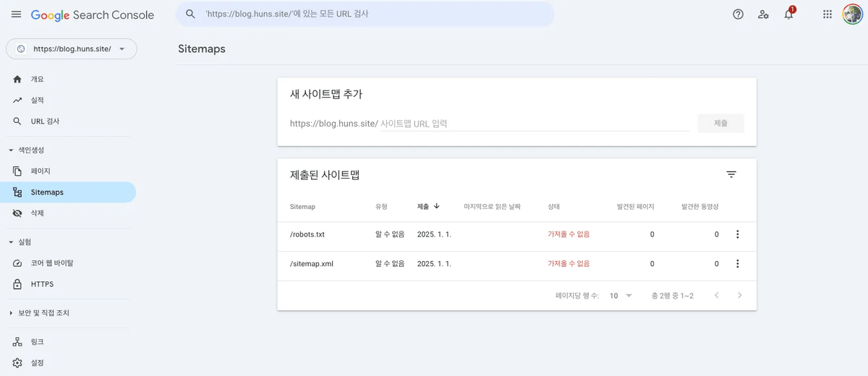Viewport: 868px width, 376px height.
Task: Click the 링크 links hierarchy icon
Action: 17,341
